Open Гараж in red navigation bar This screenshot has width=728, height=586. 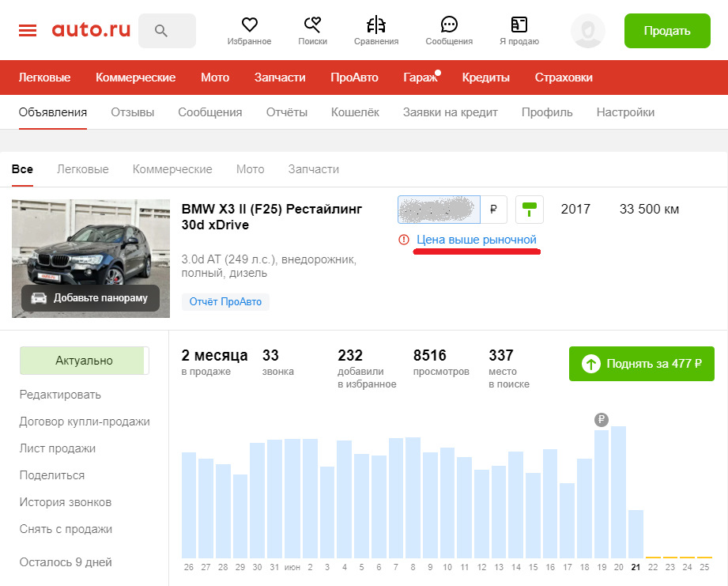(x=421, y=78)
